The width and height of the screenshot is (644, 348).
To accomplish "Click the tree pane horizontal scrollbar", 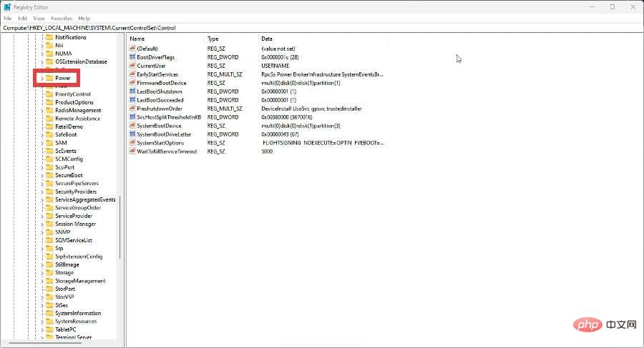I will click(45, 342).
